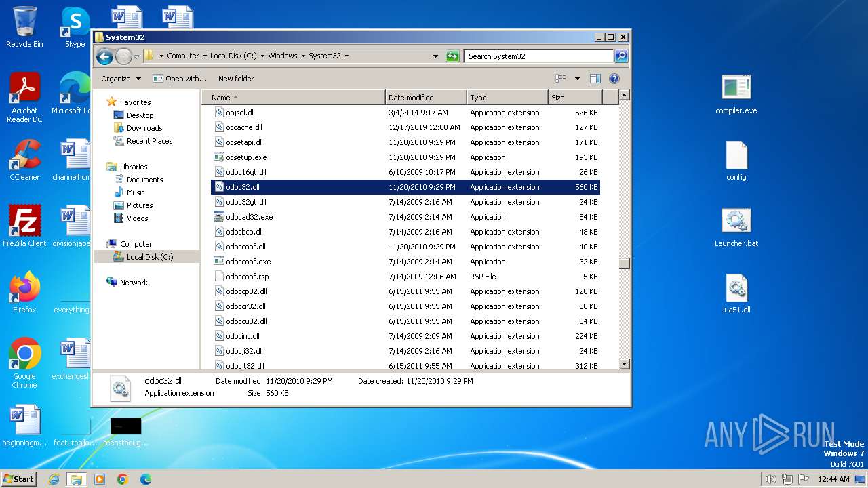Select the occache.dll file

coord(243,127)
